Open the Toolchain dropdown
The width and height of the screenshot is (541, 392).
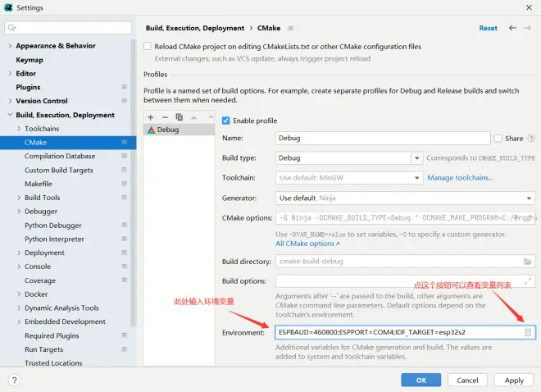(x=416, y=178)
